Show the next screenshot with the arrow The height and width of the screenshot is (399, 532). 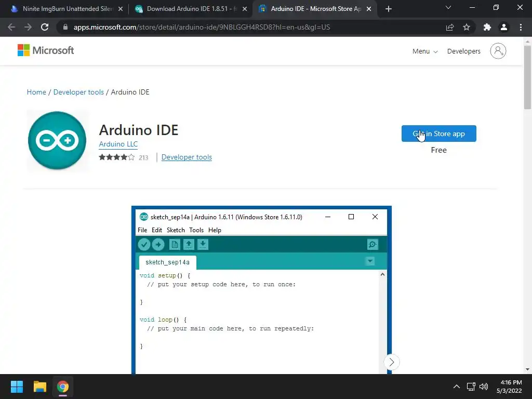[x=392, y=362]
